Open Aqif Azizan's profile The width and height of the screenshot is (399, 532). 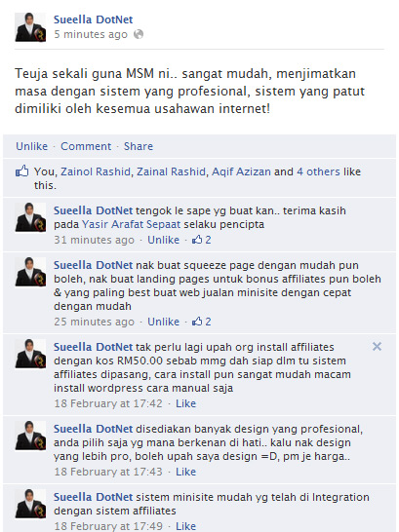(x=241, y=171)
